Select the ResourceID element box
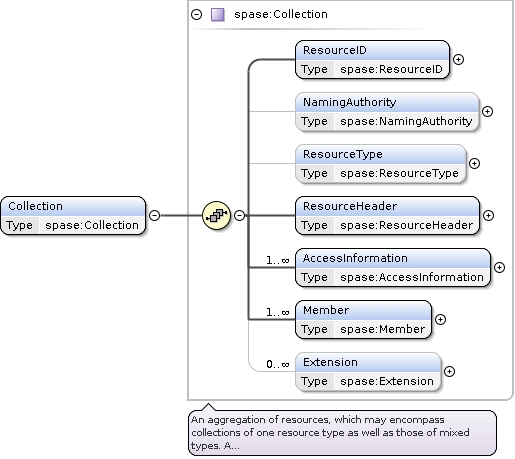 (x=372, y=59)
